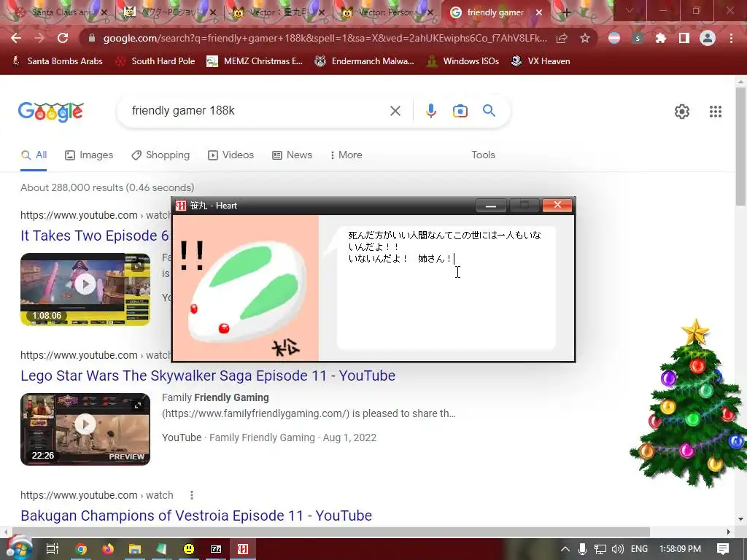Open the VX Heaven bookmark
The image size is (747, 560).
click(x=541, y=61)
